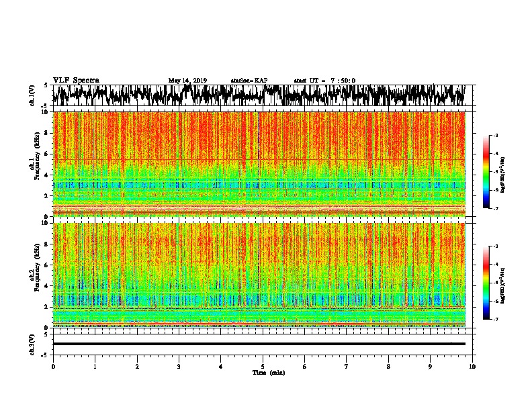Click the "6" kHz tick on ch.2 frequency axis
Image resolution: width=532 pixels, height=411 pixels.
[46, 265]
